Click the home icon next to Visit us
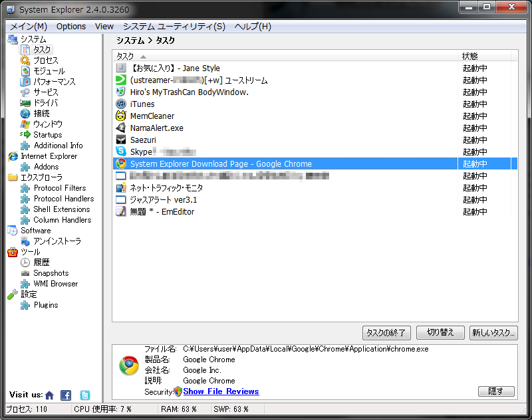532x420 pixels. click(49, 395)
